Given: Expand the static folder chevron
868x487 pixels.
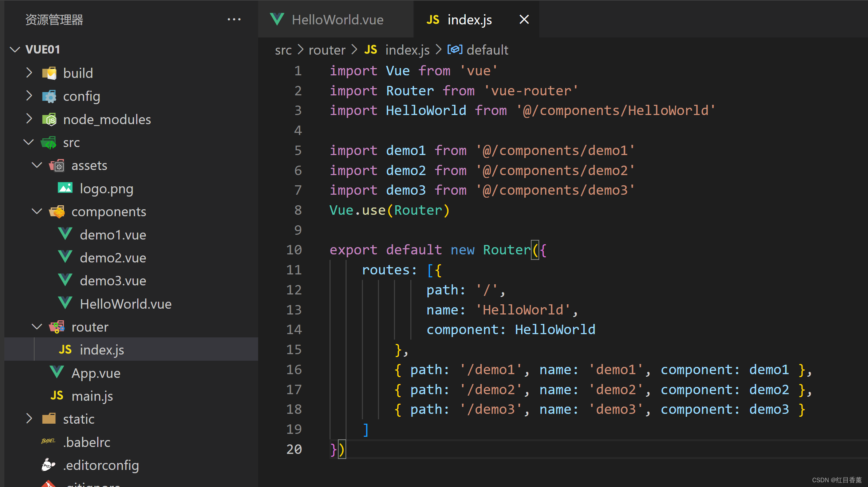Looking at the screenshot, I should (29, 419).
